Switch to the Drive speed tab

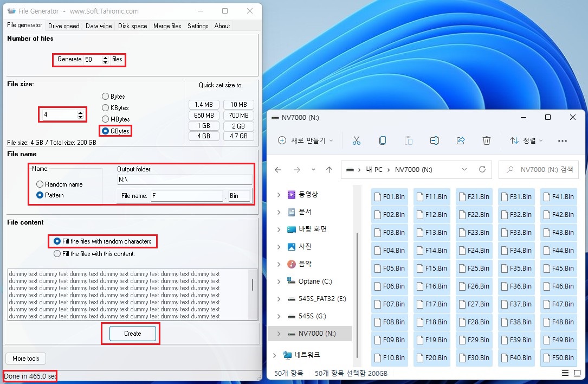click(x=64, y=26)
